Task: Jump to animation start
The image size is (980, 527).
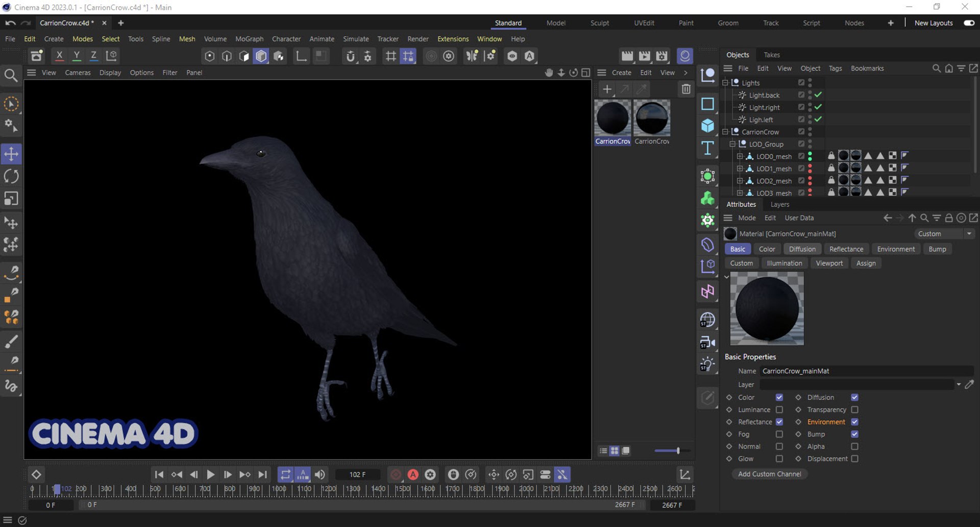Action: (x=159, y=474)
